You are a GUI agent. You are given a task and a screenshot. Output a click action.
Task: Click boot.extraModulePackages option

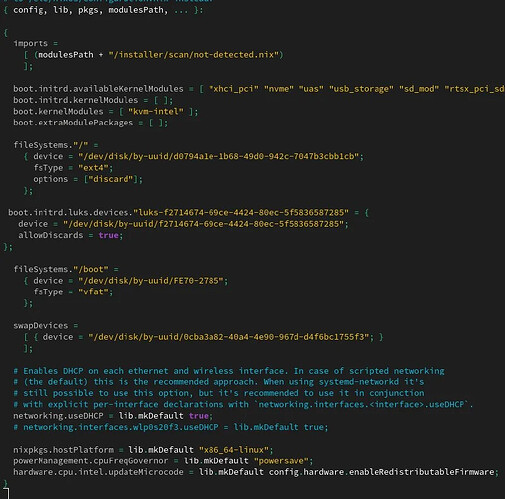pos(73,123)
